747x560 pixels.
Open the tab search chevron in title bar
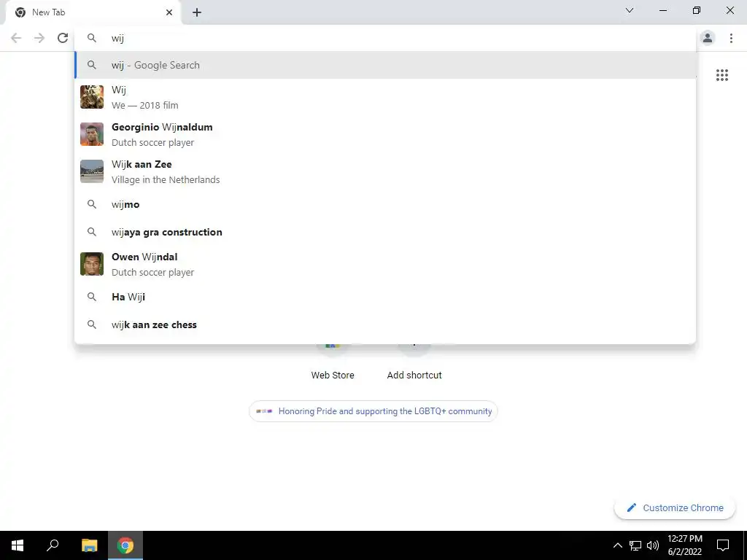[x=630, y=10]
